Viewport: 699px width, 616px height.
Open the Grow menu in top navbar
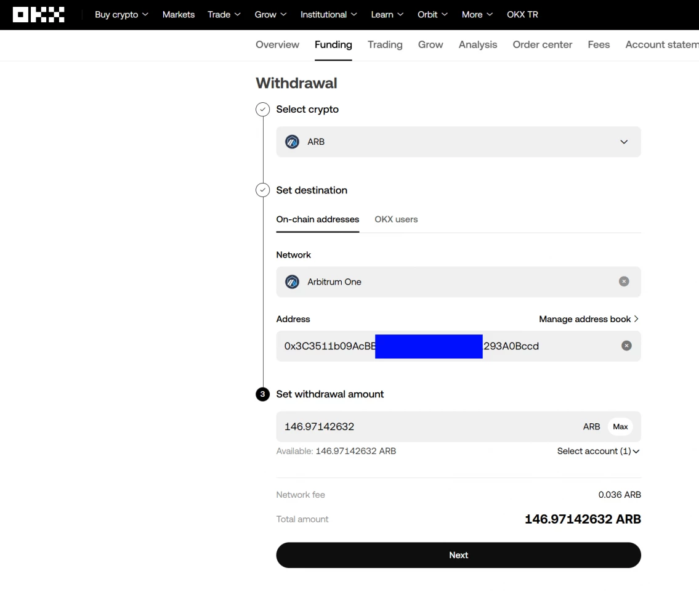[x=270, y=14]
